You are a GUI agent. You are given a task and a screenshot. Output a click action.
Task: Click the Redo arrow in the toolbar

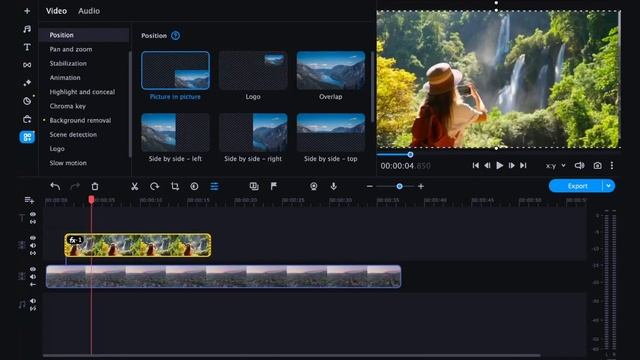[75, 187]
